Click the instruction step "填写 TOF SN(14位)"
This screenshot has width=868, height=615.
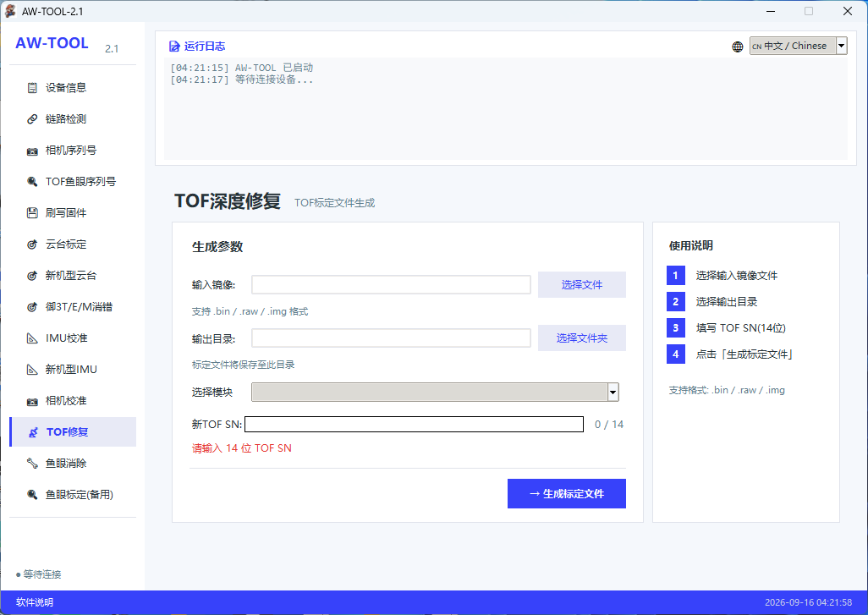[x=741, y=327]
